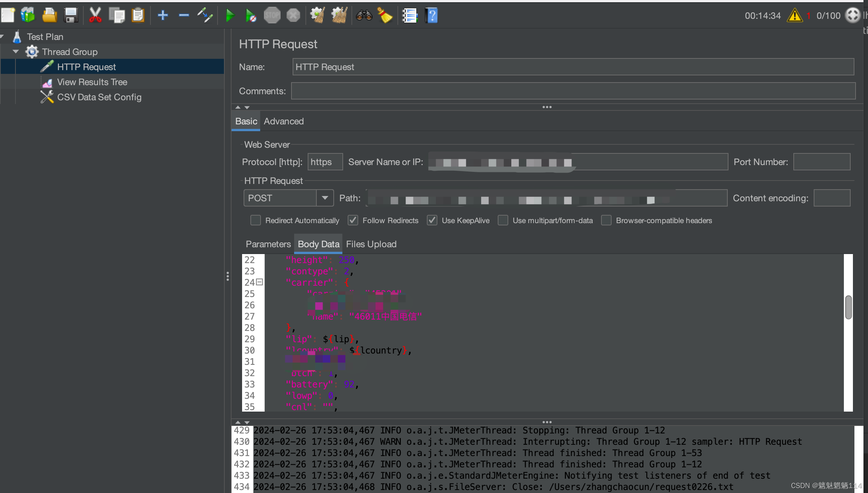Click the Cut scissors icon
Viewport: 868px width, 493px height.
[x=95, y=15]
